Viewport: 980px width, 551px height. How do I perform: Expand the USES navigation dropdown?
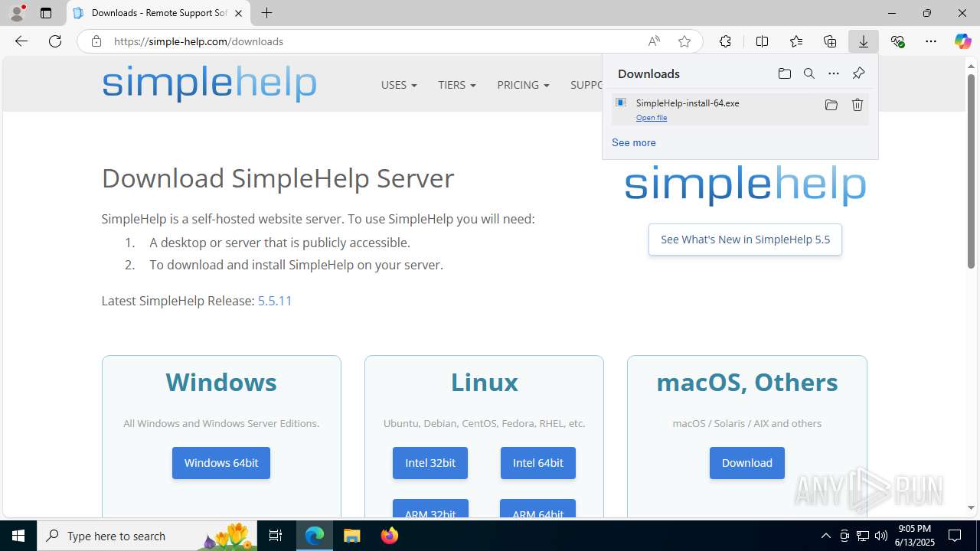pos(399,85)
